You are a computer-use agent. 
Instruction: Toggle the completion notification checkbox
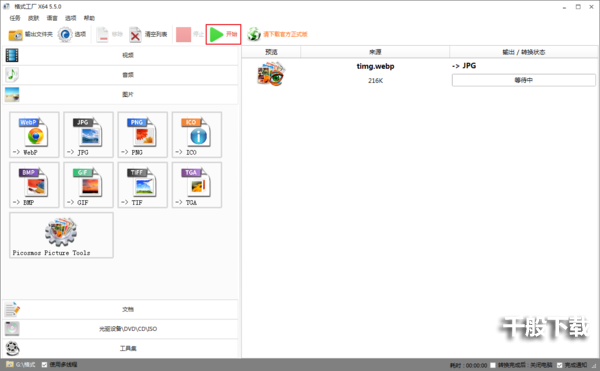coord(559,365)
